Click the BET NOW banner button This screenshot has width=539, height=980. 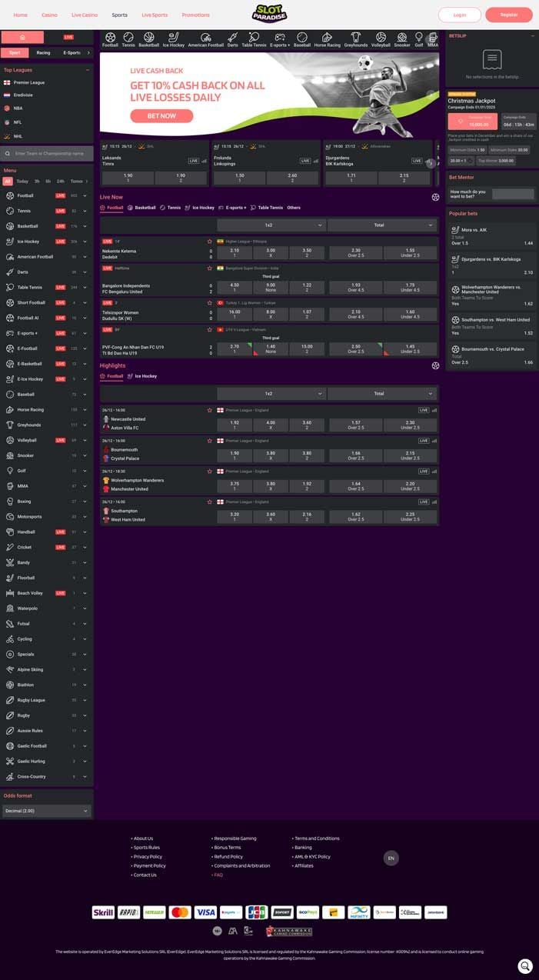[161, 116]
